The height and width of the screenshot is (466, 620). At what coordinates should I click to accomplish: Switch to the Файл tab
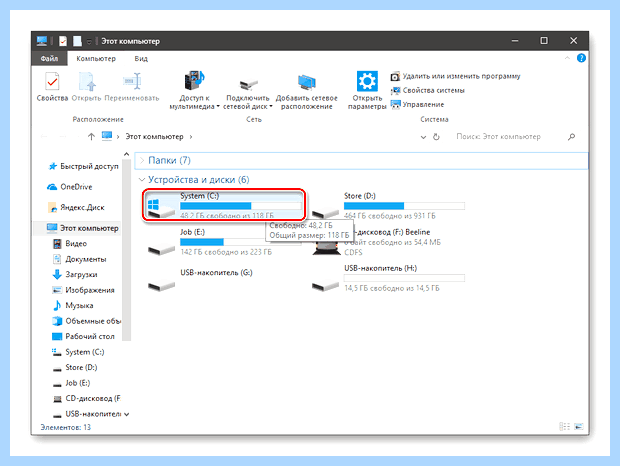[49, 58]
